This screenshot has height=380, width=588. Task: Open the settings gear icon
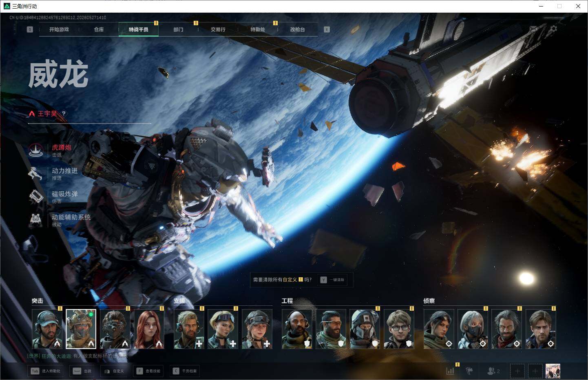[x=553, y=29]
